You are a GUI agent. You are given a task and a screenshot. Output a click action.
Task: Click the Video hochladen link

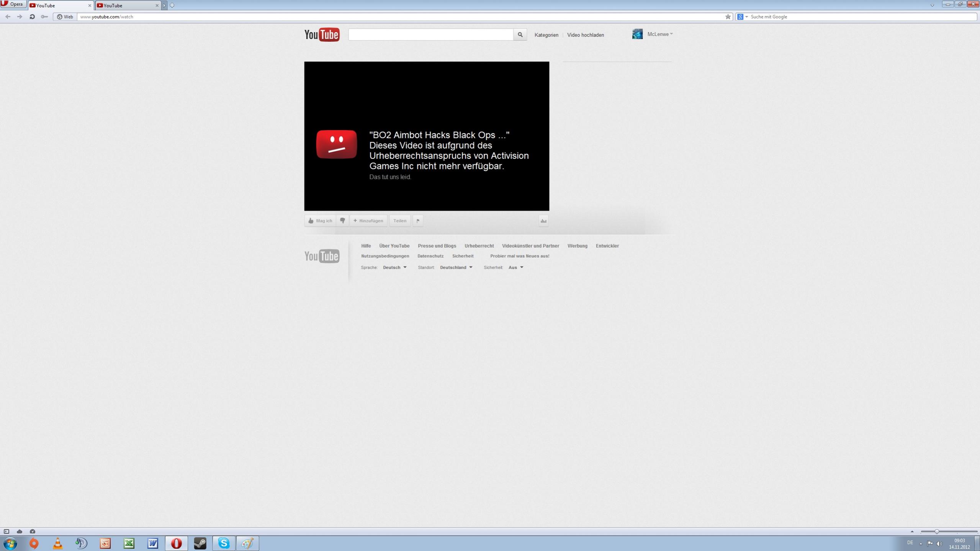coord(585,35)
